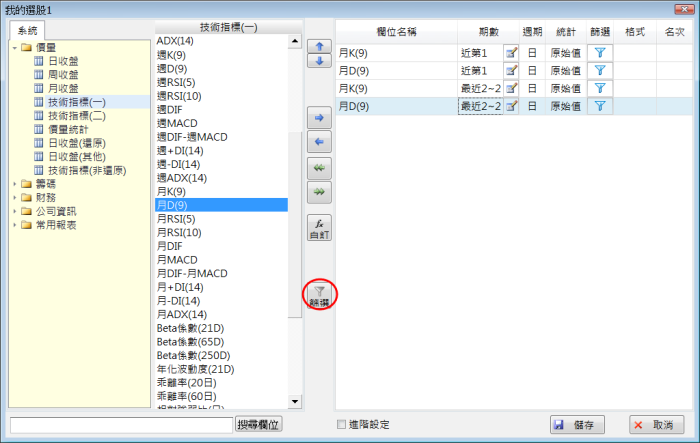Remove field with the left arrow

[x=319, y=142]
